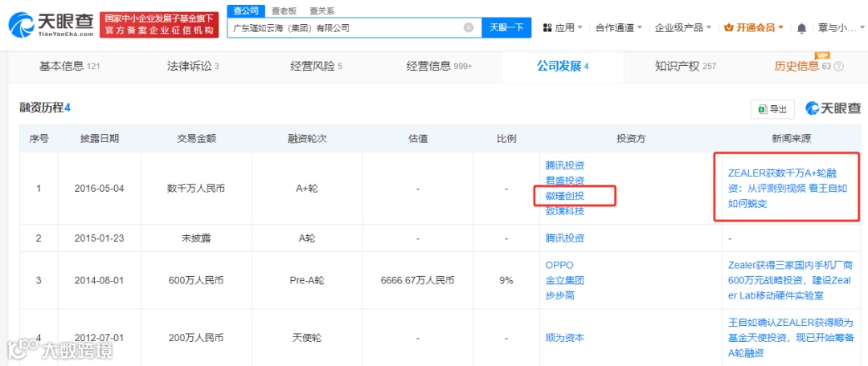Click date cell 2012-07-01
The width and height of the screenshot is (868, 366).
click(x=99, y=338)
